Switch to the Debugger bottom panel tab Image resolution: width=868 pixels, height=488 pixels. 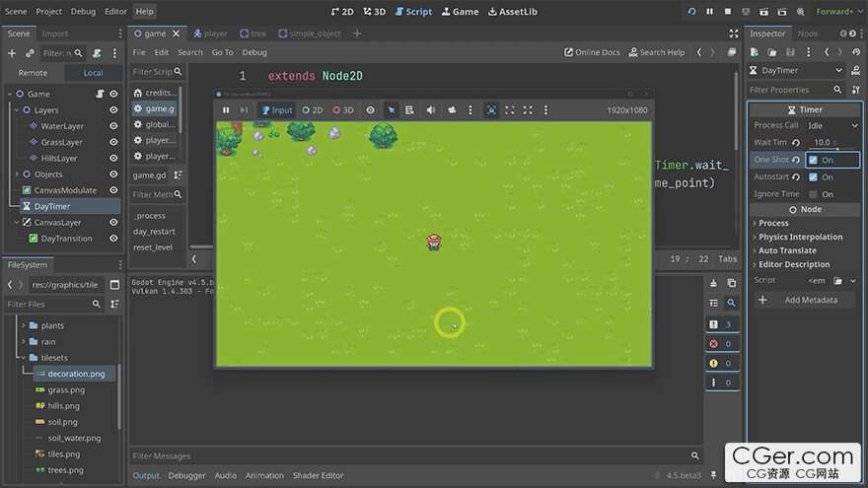tap(187, 475)
